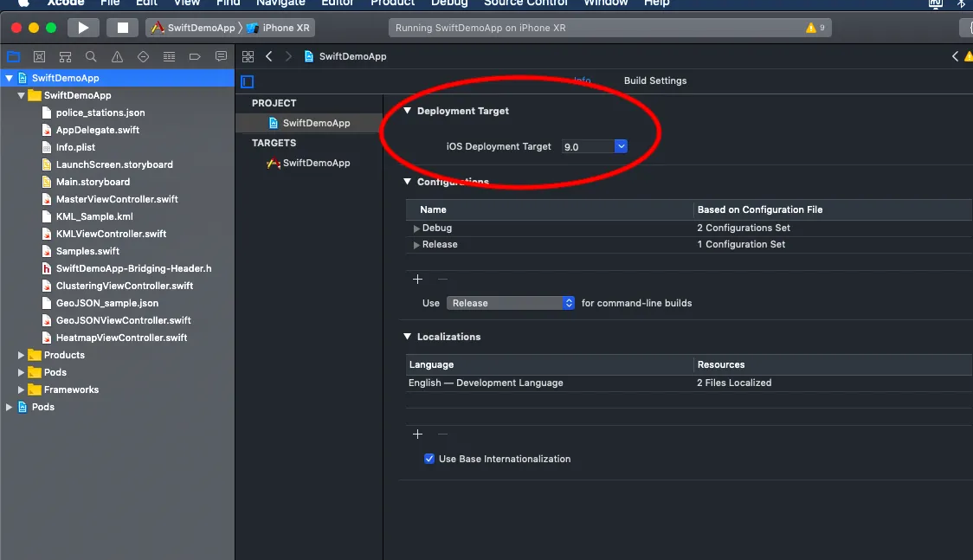The image size is (973, 560).
Task: Add a localization with plus button
Action: click(x=417, y=434)
